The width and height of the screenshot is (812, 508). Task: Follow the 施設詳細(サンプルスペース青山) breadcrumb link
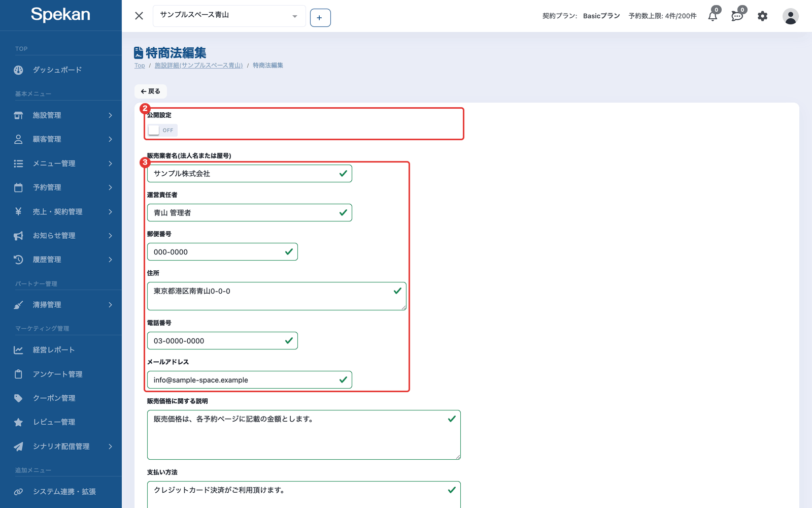click(198, 66)
